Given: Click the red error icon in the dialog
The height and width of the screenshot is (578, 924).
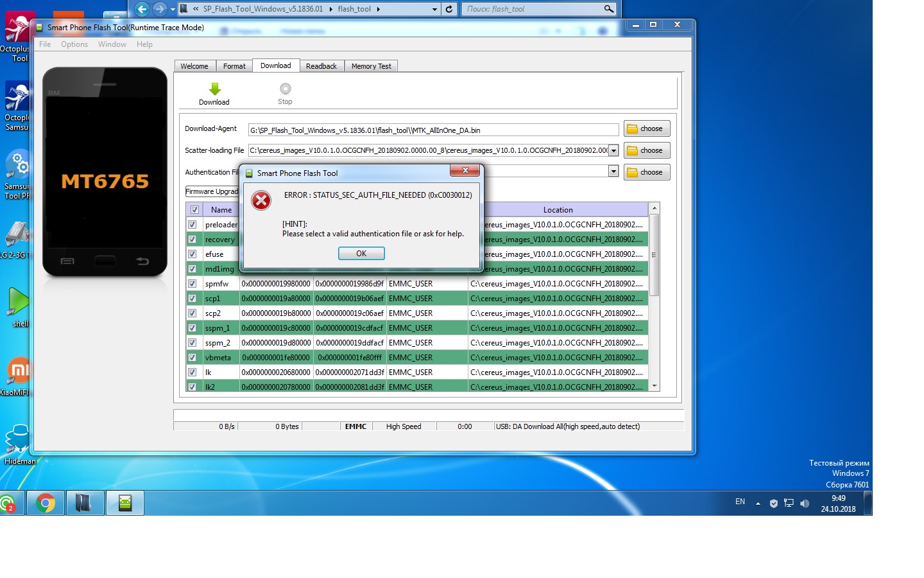Looking at the screenshot, I should (261, 200).
